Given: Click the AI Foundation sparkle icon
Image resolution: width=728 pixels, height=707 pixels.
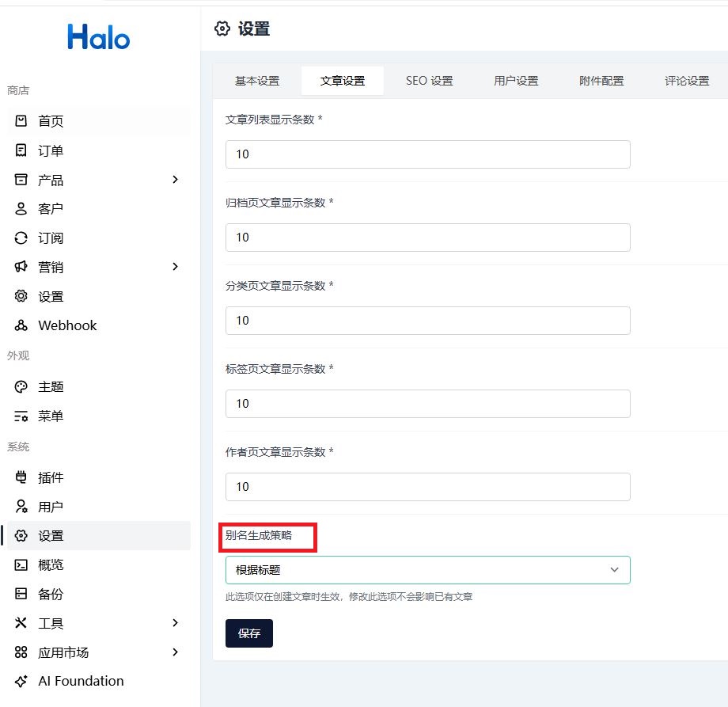Looking at the screenshot, I should pyautogui.click(x=21, y=682).
